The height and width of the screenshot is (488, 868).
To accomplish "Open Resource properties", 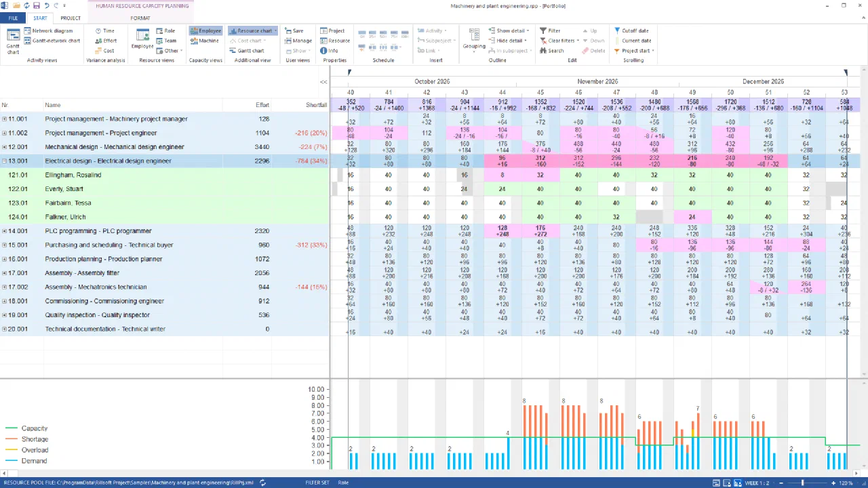I will 335,41.
